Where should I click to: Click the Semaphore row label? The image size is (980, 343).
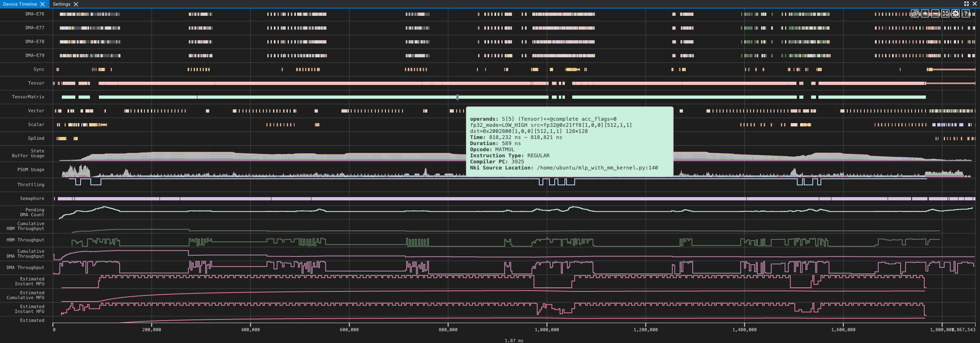[x=32, y=198]
